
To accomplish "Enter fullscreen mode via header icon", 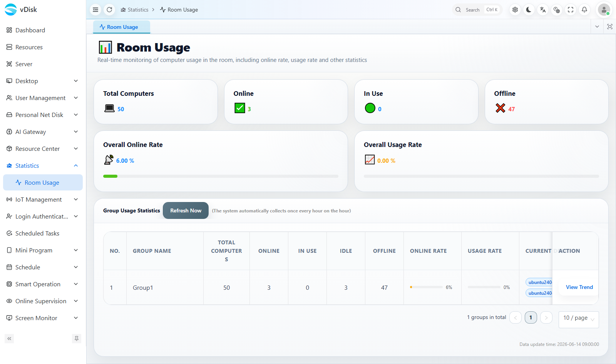I will tap(571, 10).
